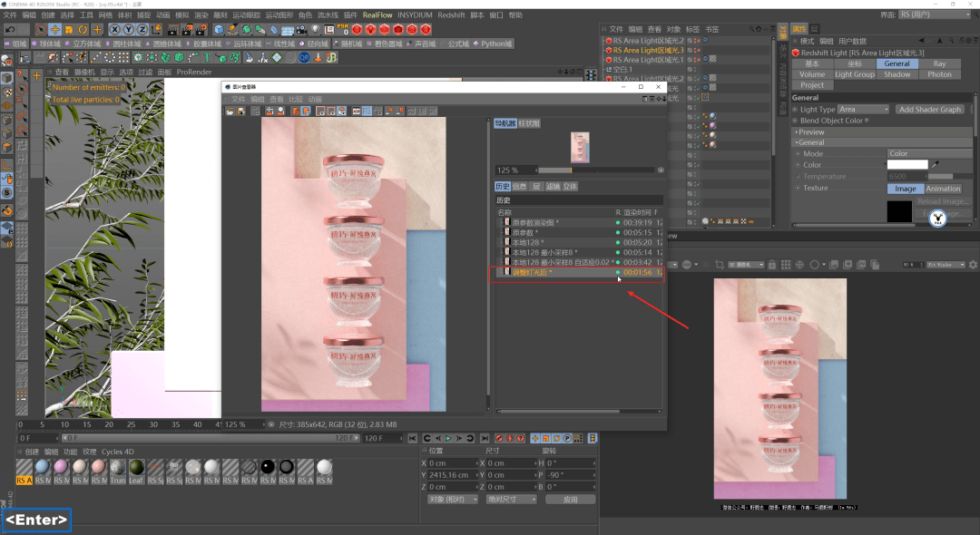Click the Cube primitive icon

point(219,30)
